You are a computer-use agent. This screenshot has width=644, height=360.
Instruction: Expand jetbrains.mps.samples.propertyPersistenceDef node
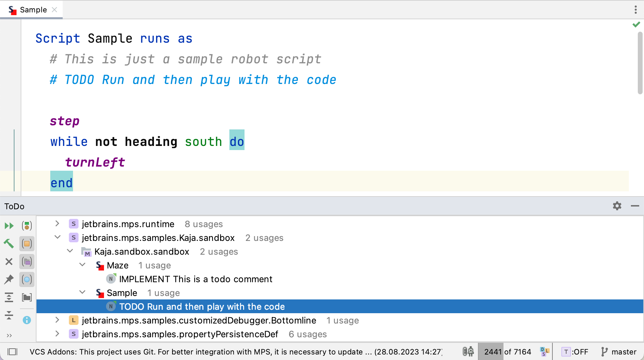pos(57,334)
